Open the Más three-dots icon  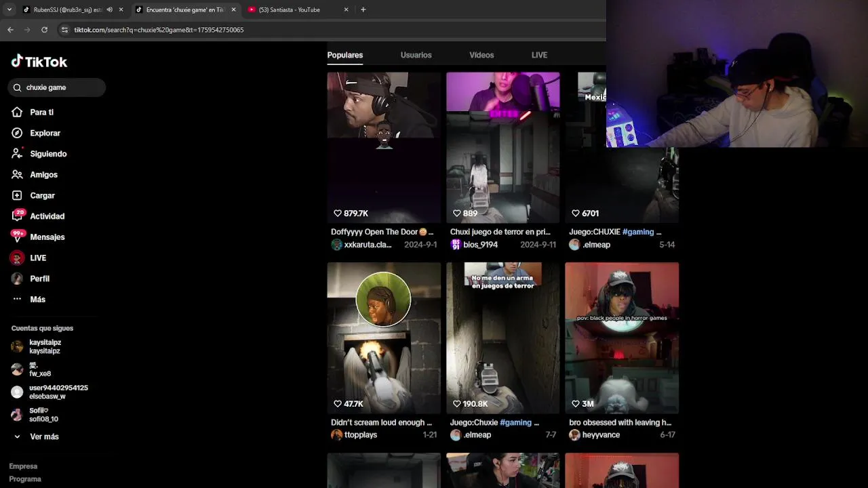pyautogui.click(x=17, y=299)
